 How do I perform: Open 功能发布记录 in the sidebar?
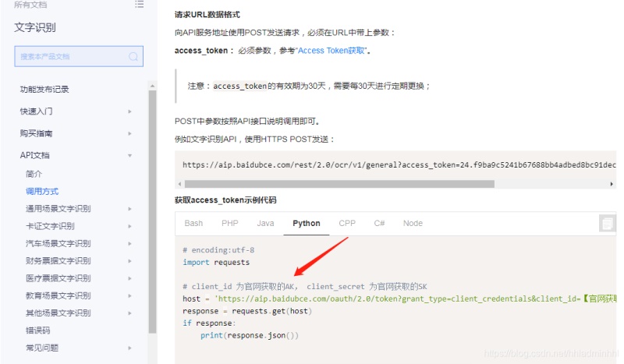click(x=44, y=90)
